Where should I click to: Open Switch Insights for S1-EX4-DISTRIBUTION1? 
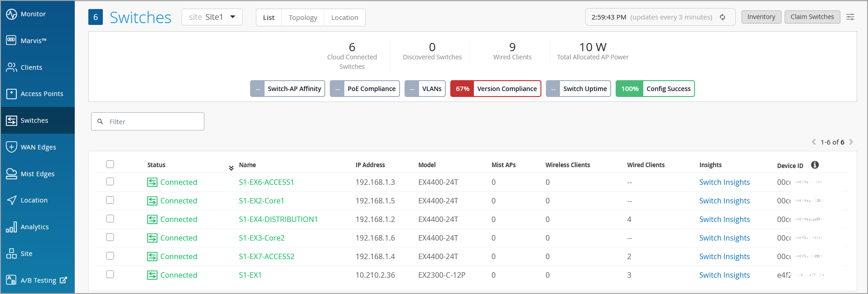pos(724,219)
